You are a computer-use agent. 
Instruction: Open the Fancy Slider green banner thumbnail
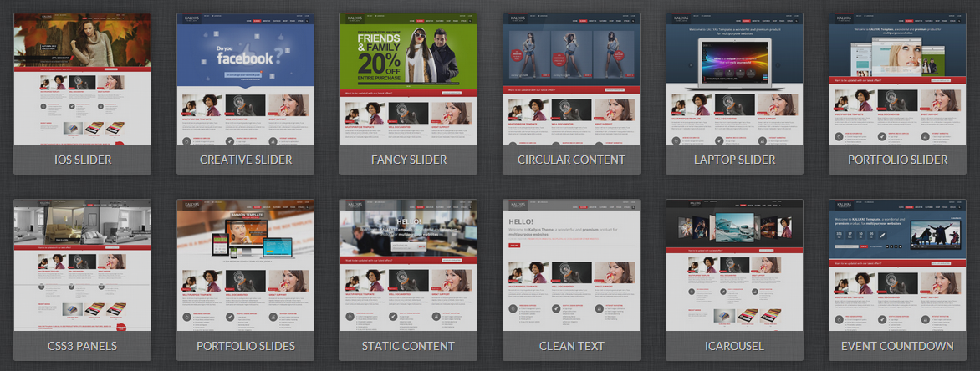tap(409, 79)
